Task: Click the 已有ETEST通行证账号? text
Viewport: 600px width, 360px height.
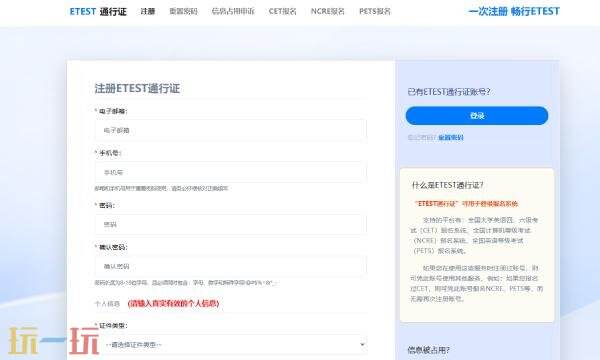Action: (449, 92)
